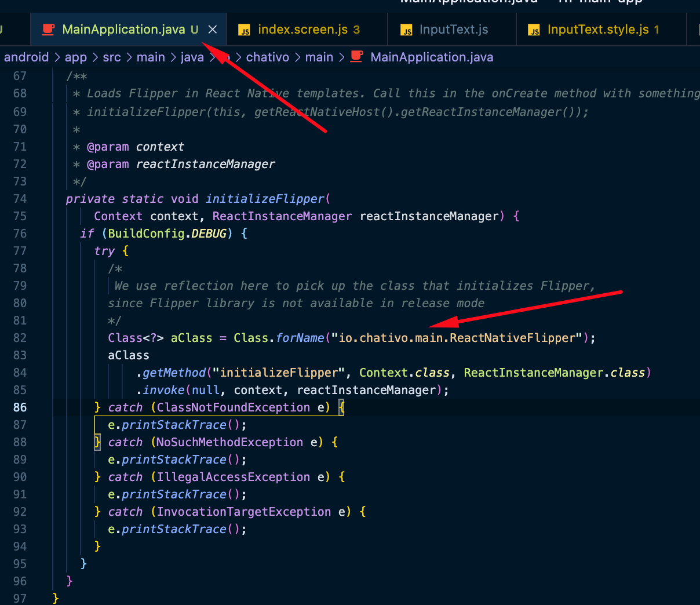Click the initializeFlipper method name on line 74
The height and width of the screenshot is (605, 700).
coord(265,199)
